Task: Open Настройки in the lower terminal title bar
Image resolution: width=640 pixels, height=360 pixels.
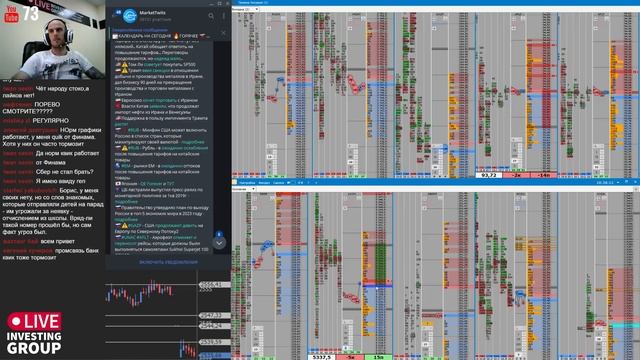Action: coord(247,183)
